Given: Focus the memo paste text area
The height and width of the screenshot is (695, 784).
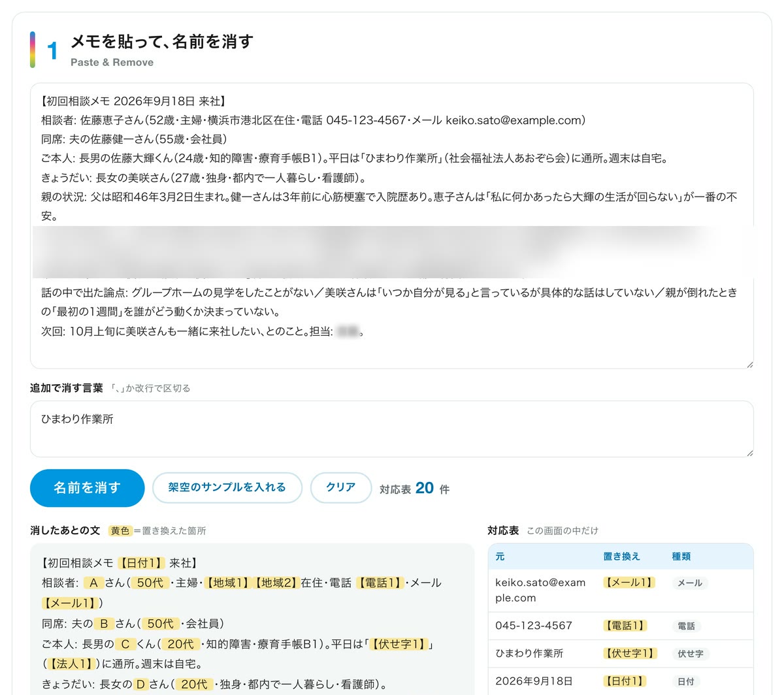Looking at the screenshot, I should coord(392,225).
